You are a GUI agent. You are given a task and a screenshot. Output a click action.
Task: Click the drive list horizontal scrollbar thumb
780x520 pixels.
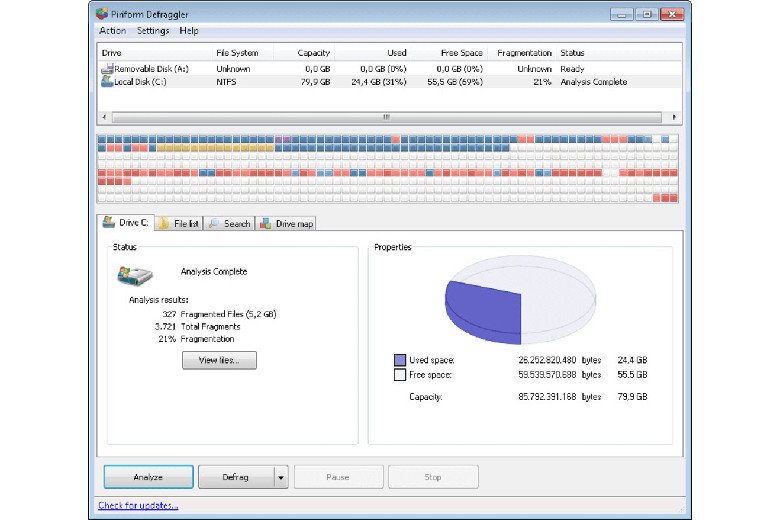click(x=387, y=117)
